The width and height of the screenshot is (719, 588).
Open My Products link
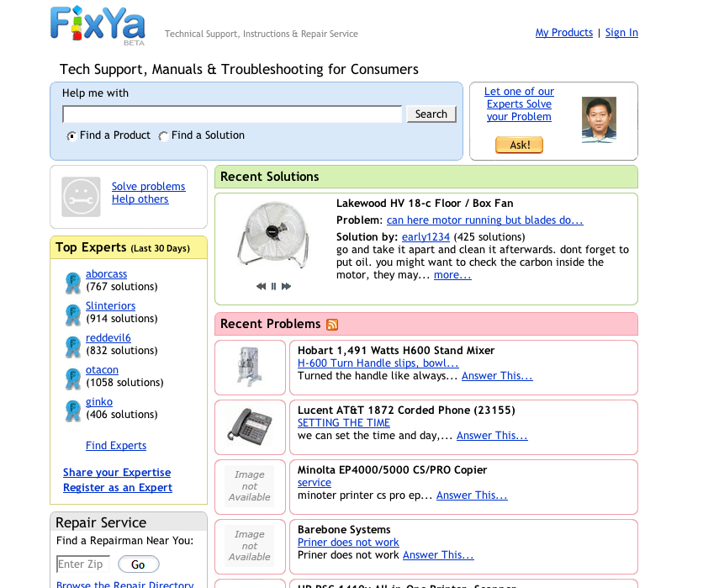click(564, 33)
